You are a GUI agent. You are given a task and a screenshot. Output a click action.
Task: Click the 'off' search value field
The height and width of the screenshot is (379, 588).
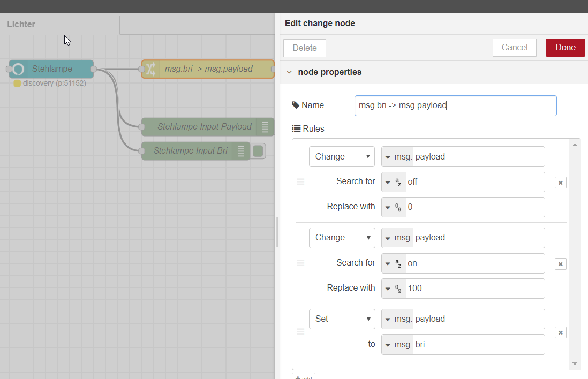coord(475,182)
